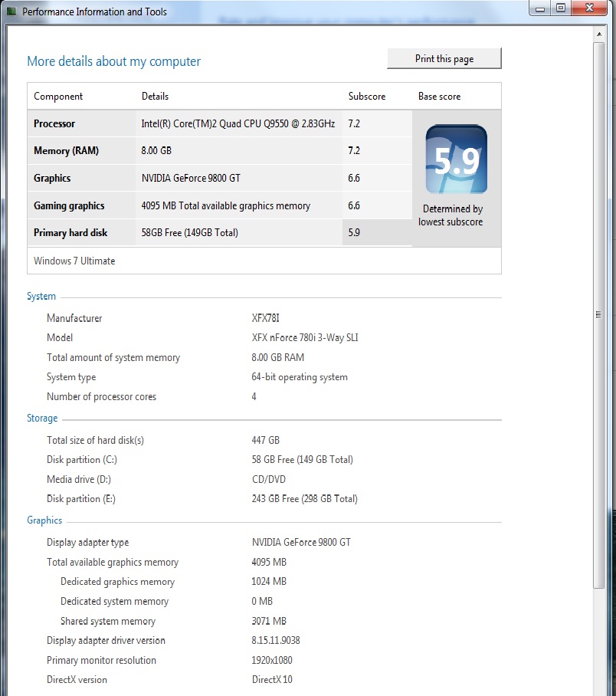The width and height of the screenshot is (616, 696).
Task: Click the Memory (RAM) row label
Action: pos(66,150)
